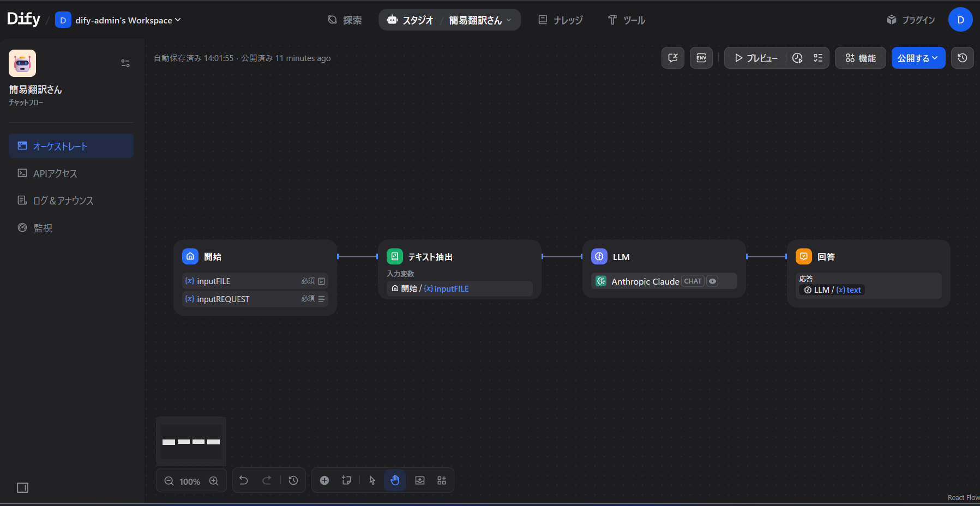Click the LLM node purple icon
The height and width of the screenshot is (506, 980).
coord(599,256)
